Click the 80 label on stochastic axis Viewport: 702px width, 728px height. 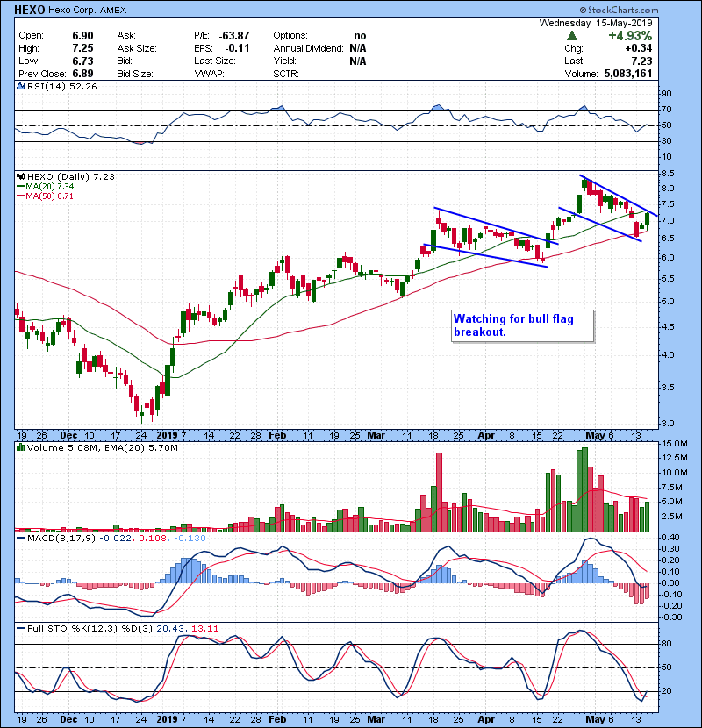[666, 644]
